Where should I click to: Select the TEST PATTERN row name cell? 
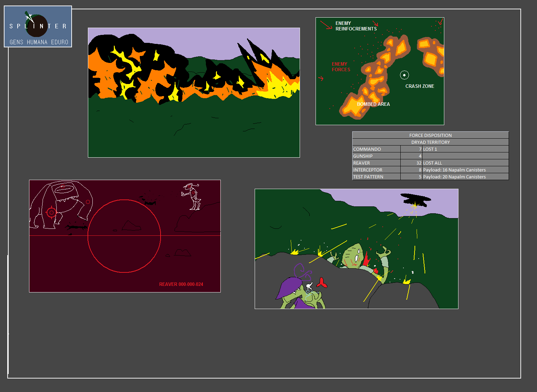pos(376,177)
